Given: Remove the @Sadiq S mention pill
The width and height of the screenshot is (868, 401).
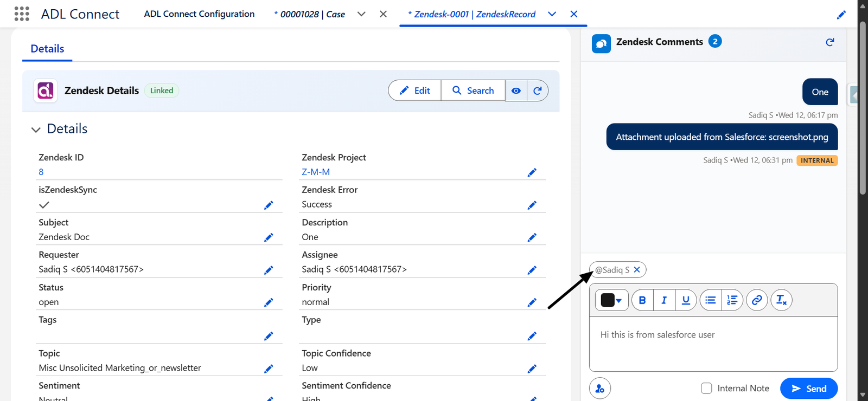Looking at the screenshot, I should pos(637,270).
